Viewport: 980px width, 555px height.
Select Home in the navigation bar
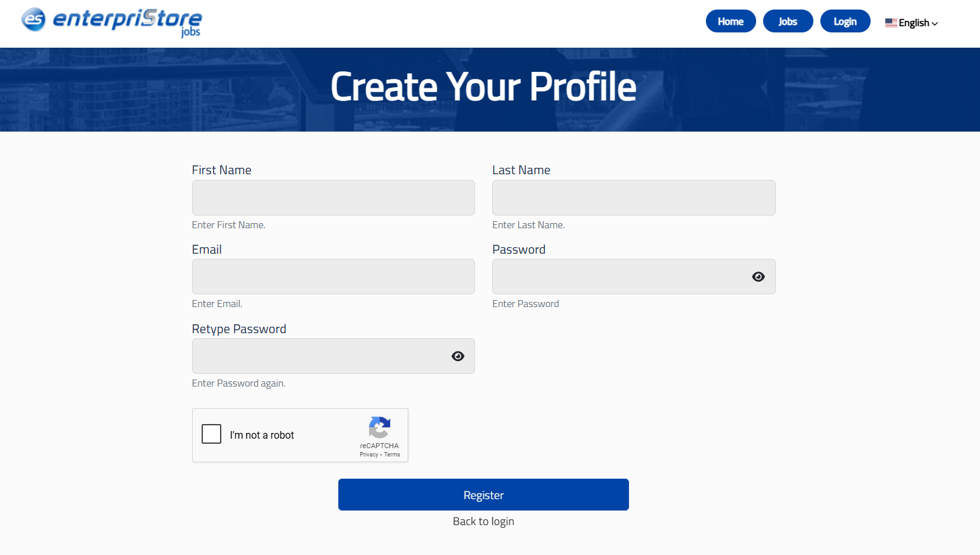pyautogui.click(x=730, y=21)
